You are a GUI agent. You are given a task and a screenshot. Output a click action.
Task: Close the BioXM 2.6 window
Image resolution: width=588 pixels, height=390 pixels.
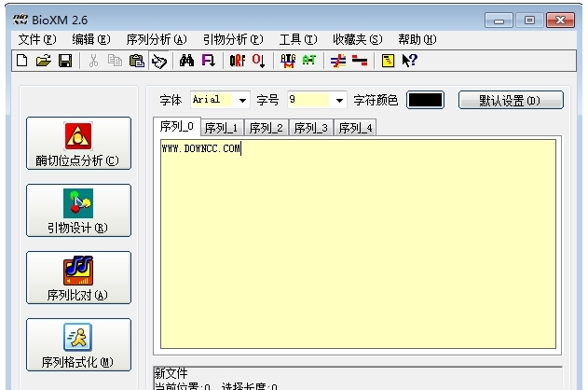pyautogui.click(x=560, y=21)
